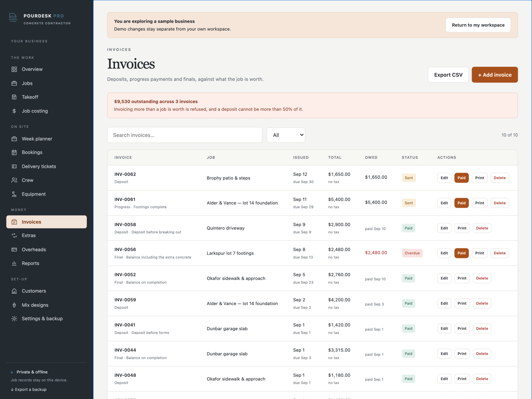This screenshot has height=399, width=532.
Task: Click the Extras arrows icon
Action: coord(14,236)
